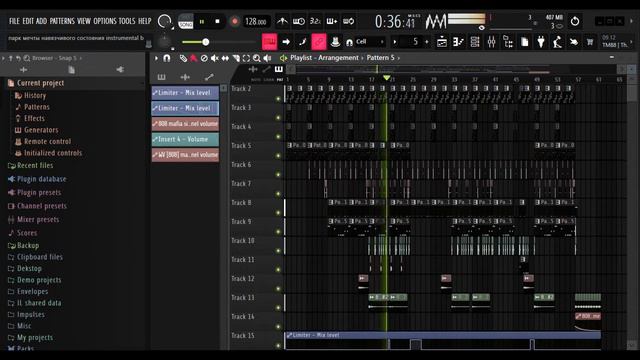Open the Arrangement dropdown in playlist title
Screen dimensions: 640x360
point(338,58)
